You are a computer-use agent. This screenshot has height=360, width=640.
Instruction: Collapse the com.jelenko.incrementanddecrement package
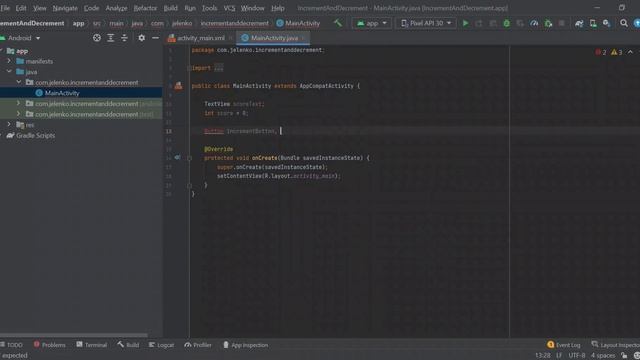click(19, 82)
